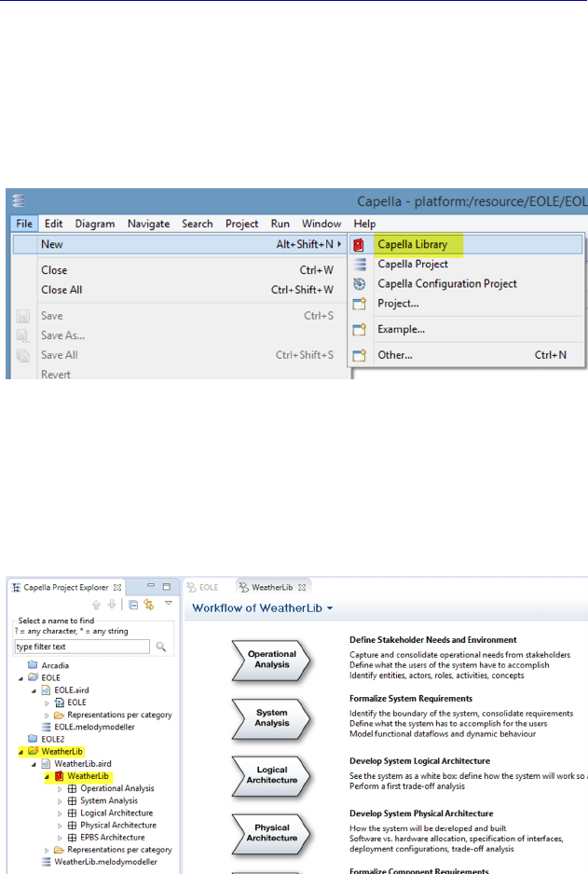Screen dimensions: 588x874
Task: Expand EOLE's Representations per category
Action: coord(47,716)
